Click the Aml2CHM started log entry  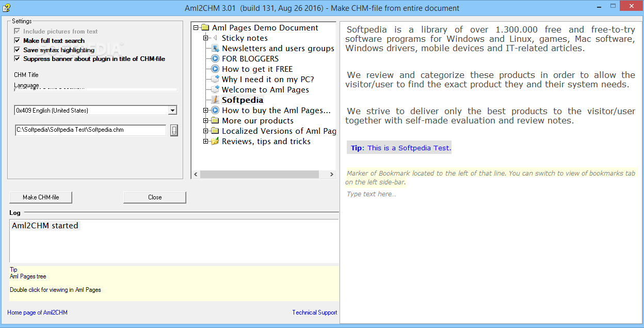pyautogui.click(x=45, y=226)
